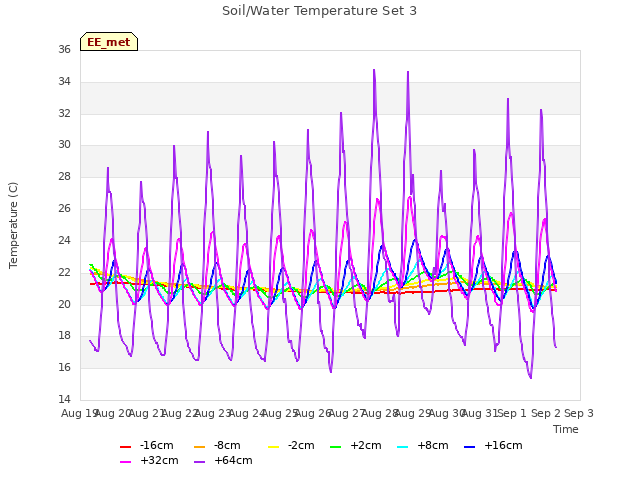This screenshot has width=640, height=480.
Task: Toggle the +2cm legend entry
Action: coord(356,445)
